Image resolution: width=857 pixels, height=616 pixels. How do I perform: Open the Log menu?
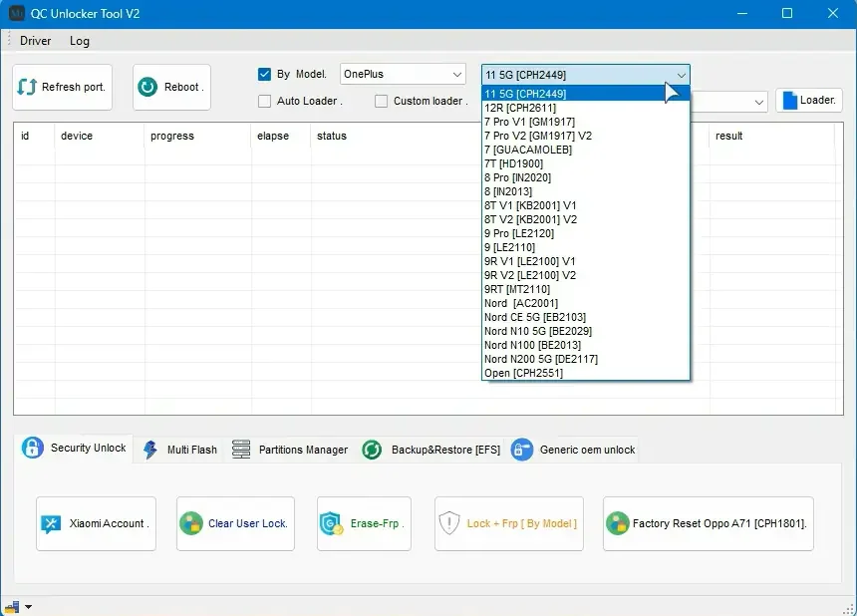point(80,41)
